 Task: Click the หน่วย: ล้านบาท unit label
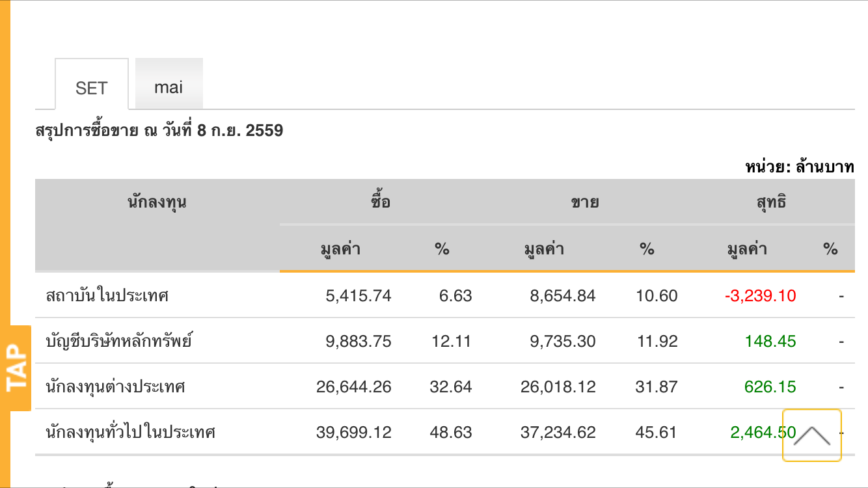click(x=799, y=167)
